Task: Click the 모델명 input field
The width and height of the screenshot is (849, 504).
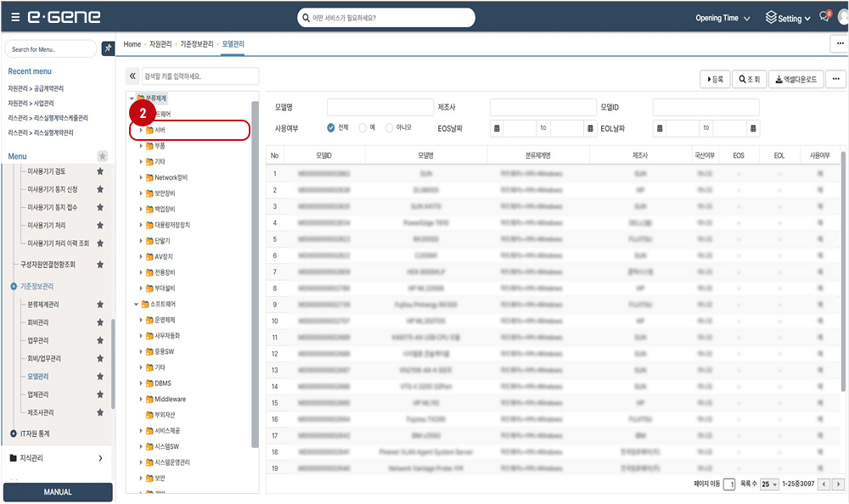Action: coord(380,108)
